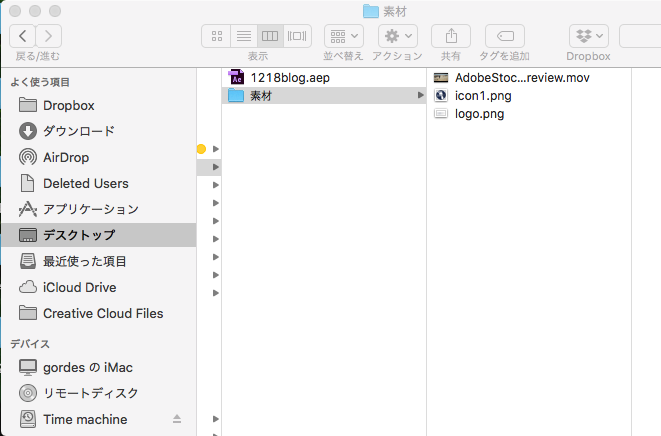Open the action gear (アクション) menu

coord(398,36)
